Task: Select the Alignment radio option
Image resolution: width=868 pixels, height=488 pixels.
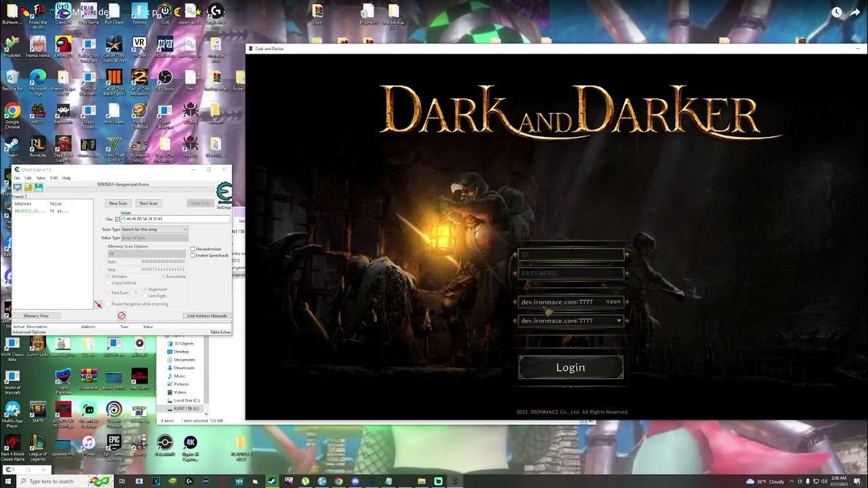Action: tap(144, 289)
